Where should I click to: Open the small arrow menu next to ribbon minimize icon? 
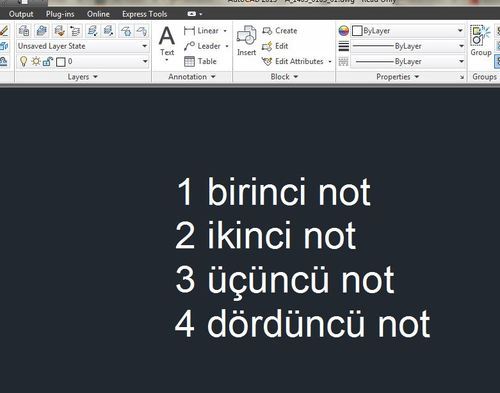click(201, 14)
